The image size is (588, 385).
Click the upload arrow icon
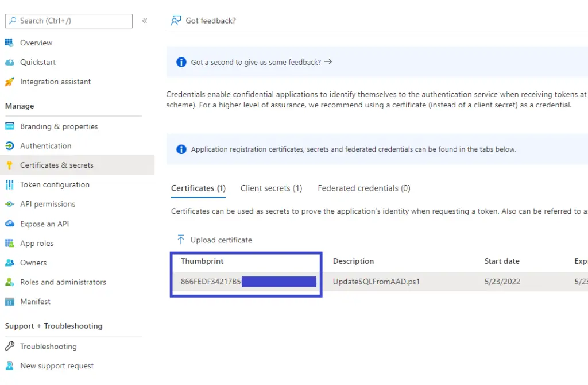181,240
